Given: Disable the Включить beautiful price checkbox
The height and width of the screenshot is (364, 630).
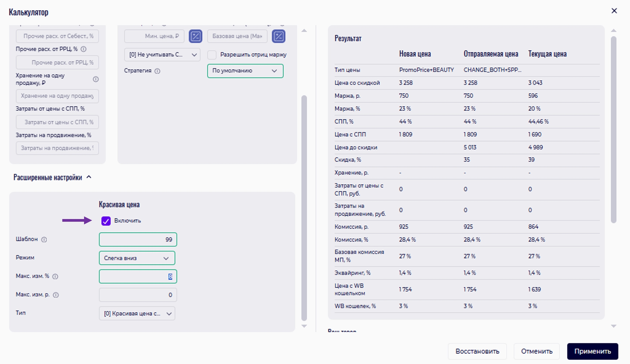Looking at the screenshot, I should (x=106, y=221).
